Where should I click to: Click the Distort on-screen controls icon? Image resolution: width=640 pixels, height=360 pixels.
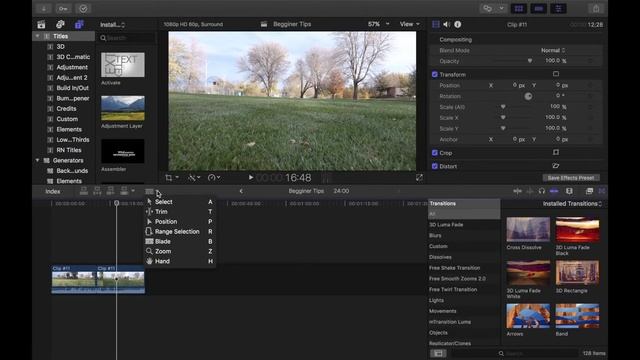click(556, 166)
